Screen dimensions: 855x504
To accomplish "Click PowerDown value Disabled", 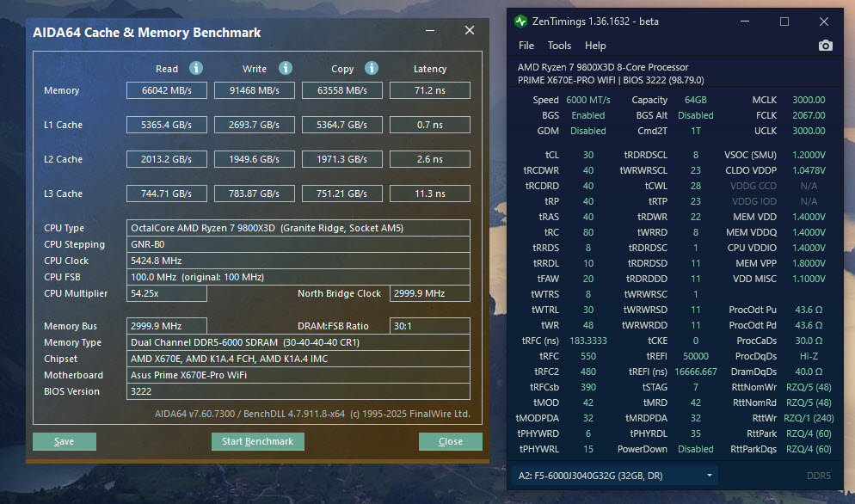I will (696, 450).
